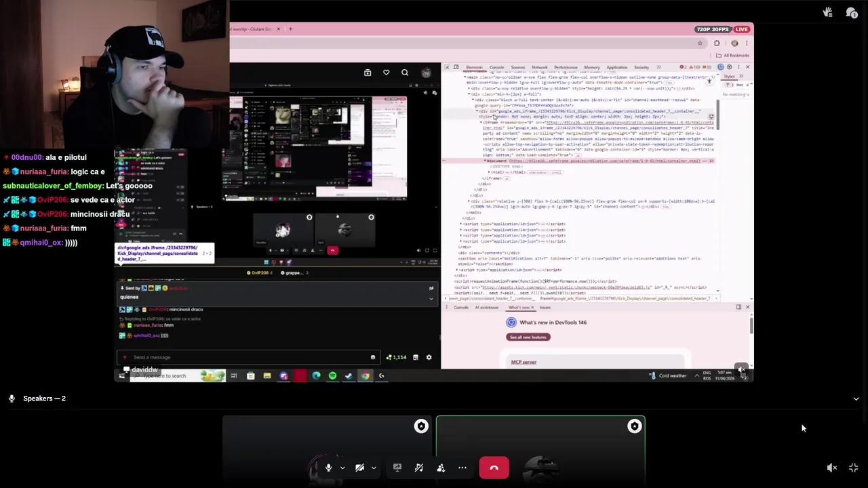Click See all new features button

[528, 337]
